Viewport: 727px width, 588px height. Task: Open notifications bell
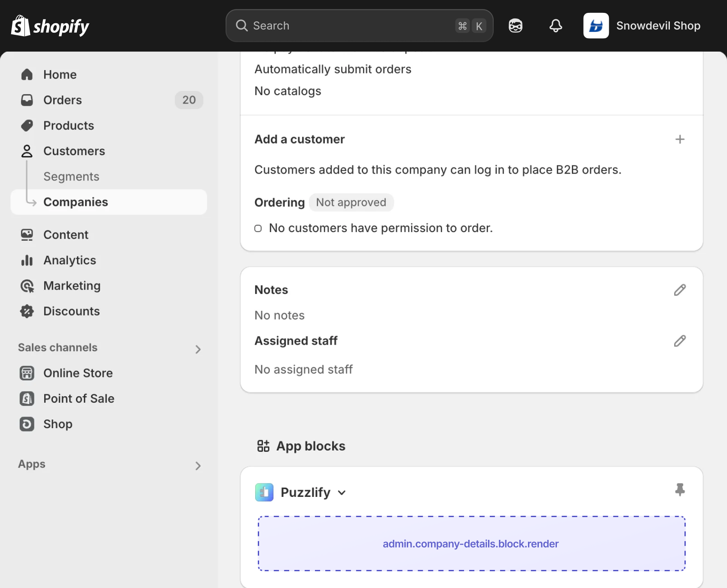(556, 26)
